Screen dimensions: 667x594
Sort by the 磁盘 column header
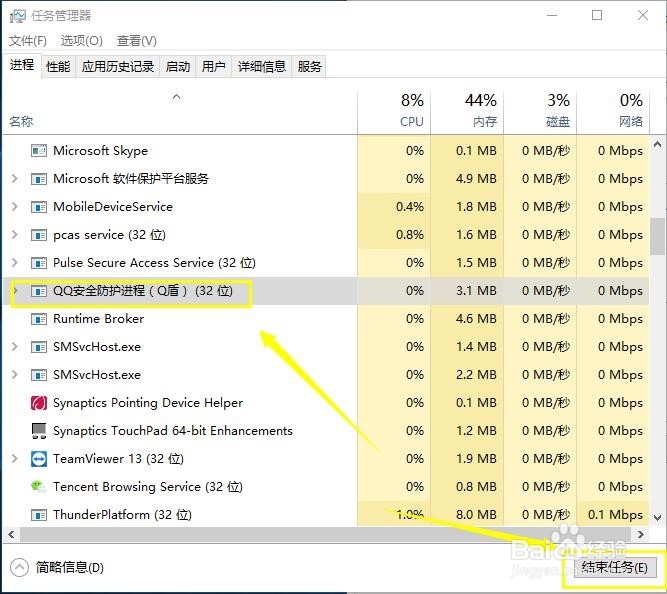click(540, 111)
